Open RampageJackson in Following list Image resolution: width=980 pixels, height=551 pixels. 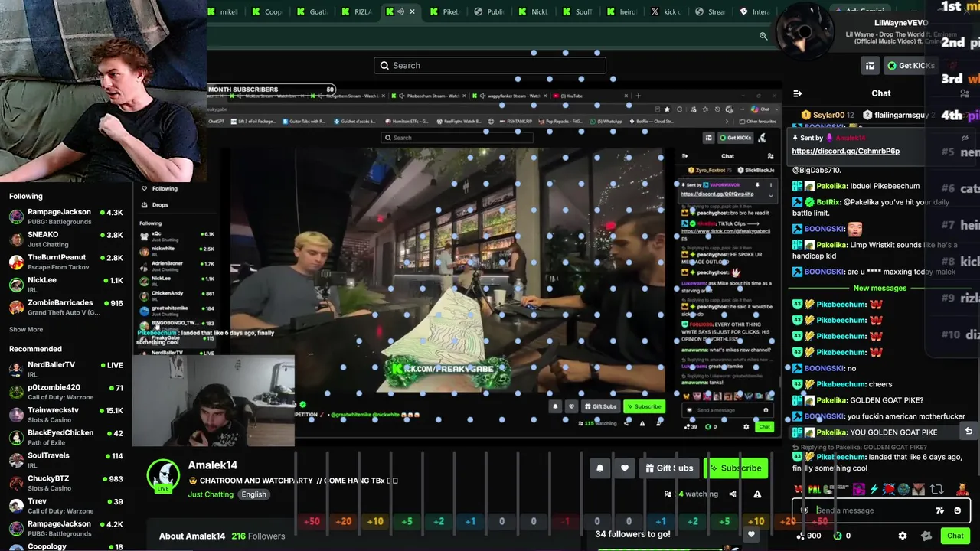tap(67, 217)
